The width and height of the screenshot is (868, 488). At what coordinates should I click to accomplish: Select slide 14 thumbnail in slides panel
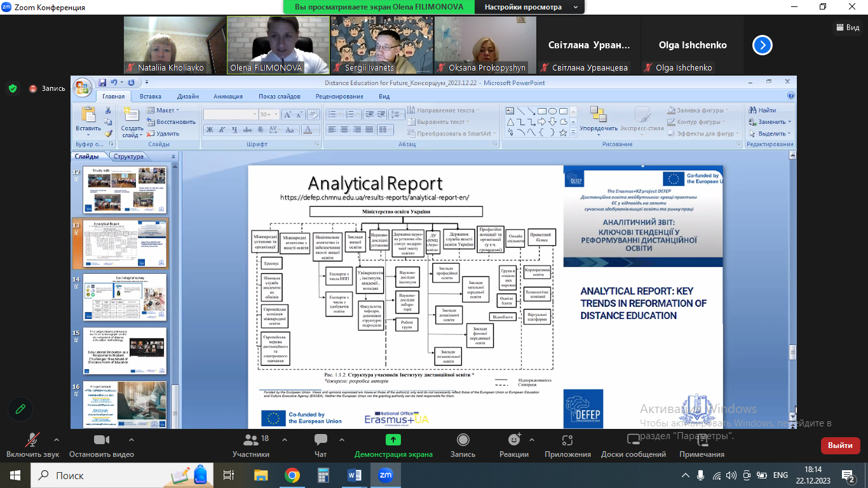tap(125, 297)
